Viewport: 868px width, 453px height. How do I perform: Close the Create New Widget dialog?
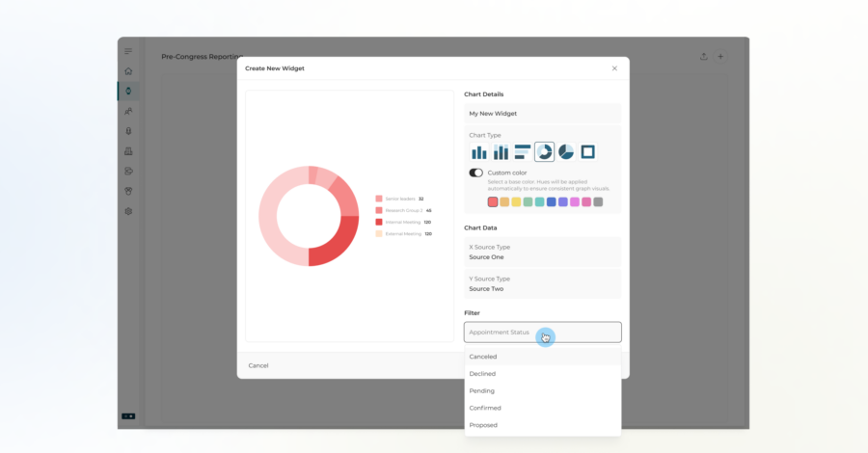[x=614, y=68]
